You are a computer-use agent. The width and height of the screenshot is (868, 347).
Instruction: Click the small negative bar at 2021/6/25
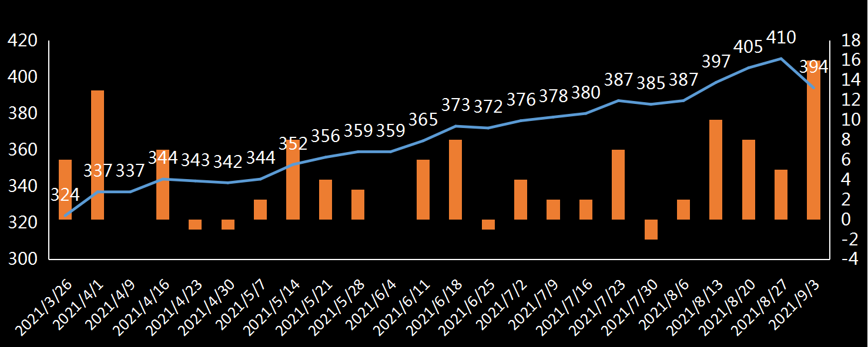488,224
